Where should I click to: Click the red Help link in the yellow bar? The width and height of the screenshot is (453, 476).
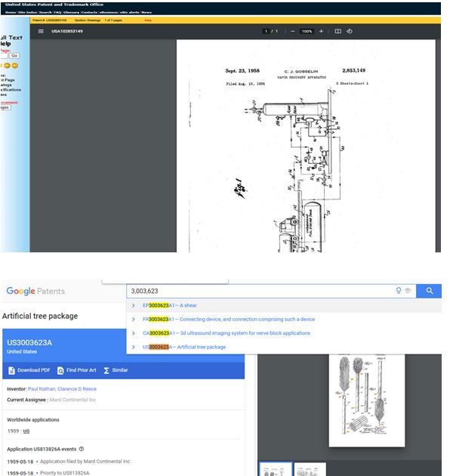pos(148,20)
